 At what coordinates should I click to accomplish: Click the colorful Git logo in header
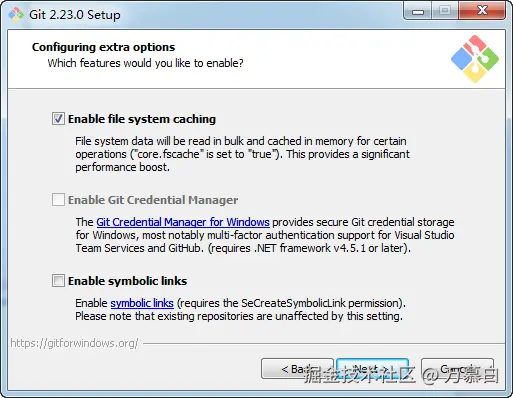tap(475, 59)
